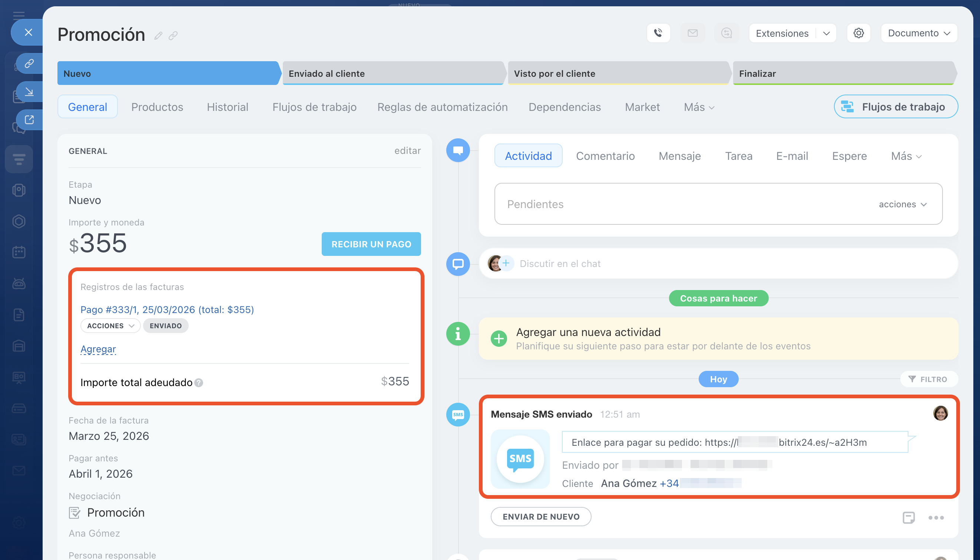Click green plus to add new activity
Viewport: 980px width, 560px height.
(x=499, y=339)
